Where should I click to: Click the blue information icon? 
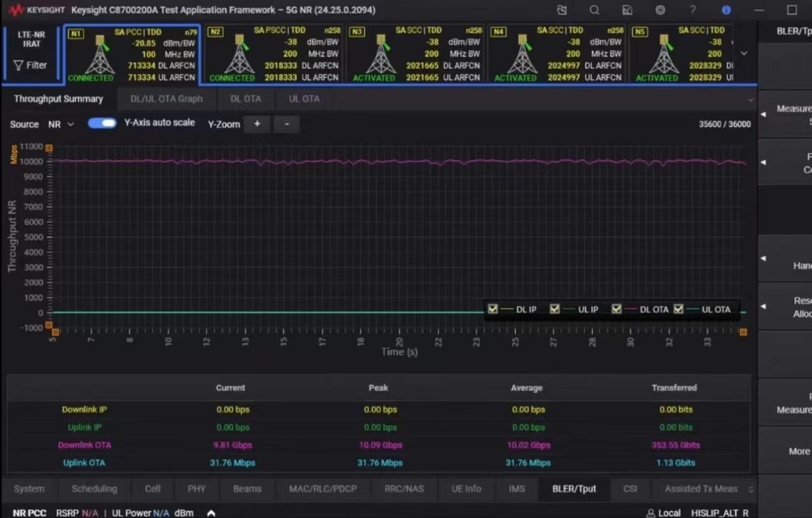pos(726,10)
